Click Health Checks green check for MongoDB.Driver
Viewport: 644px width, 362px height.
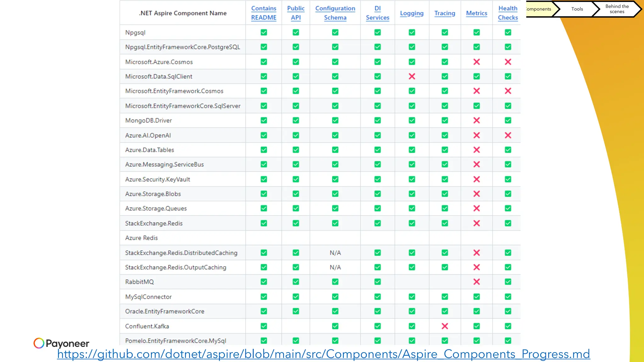click(x=508, y=120)
